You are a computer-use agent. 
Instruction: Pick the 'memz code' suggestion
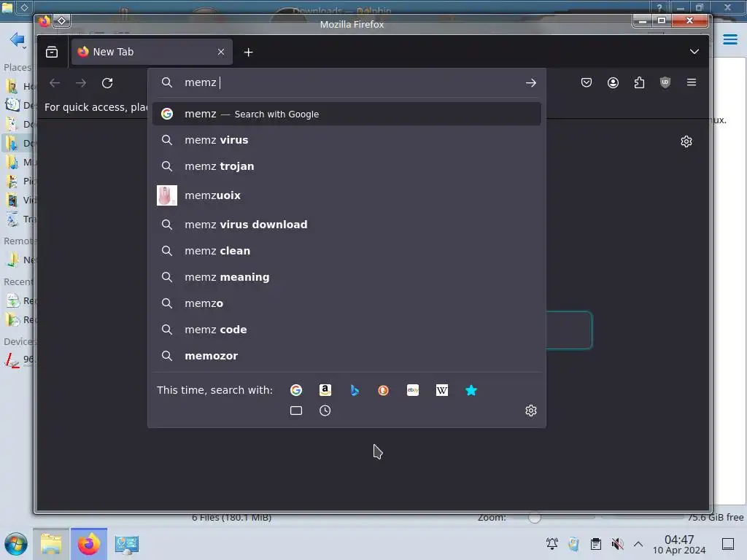[347, 329]
